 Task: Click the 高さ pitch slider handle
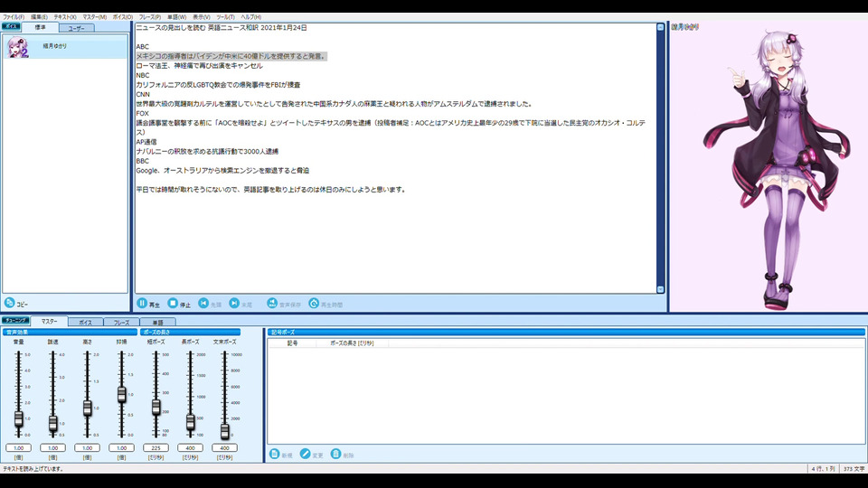click(x=87, y=408)
